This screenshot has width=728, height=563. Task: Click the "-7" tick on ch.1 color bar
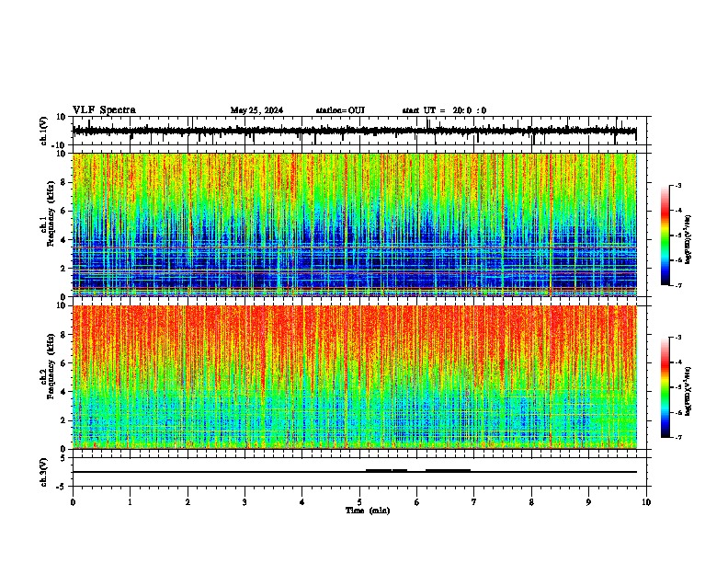click(x=677, y=285)
